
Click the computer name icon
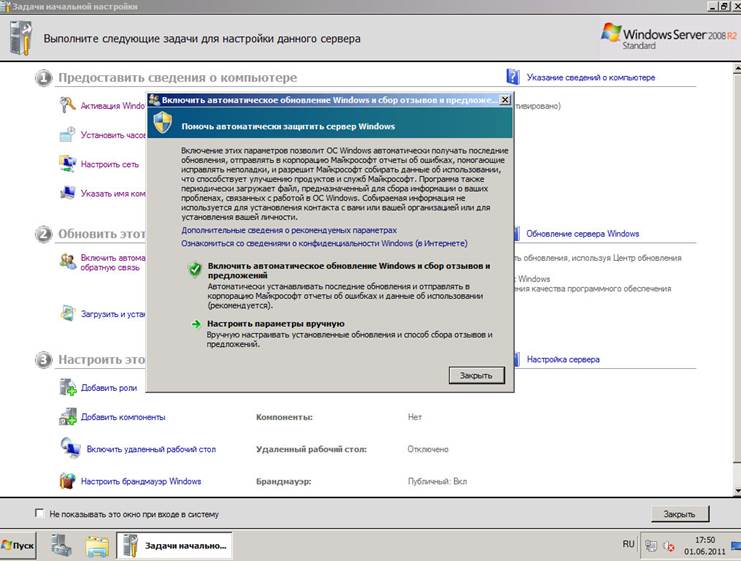[68, 192]
